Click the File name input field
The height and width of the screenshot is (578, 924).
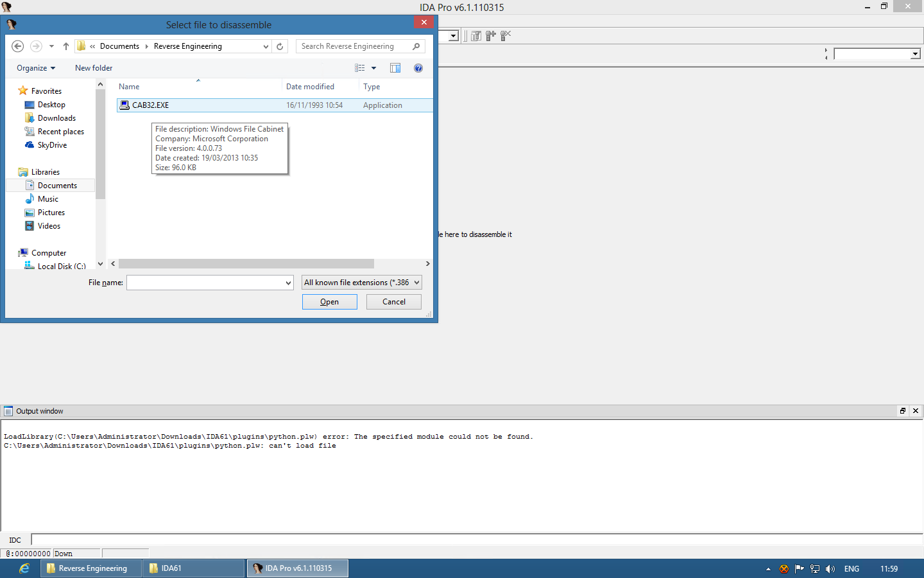pos(205,283)
